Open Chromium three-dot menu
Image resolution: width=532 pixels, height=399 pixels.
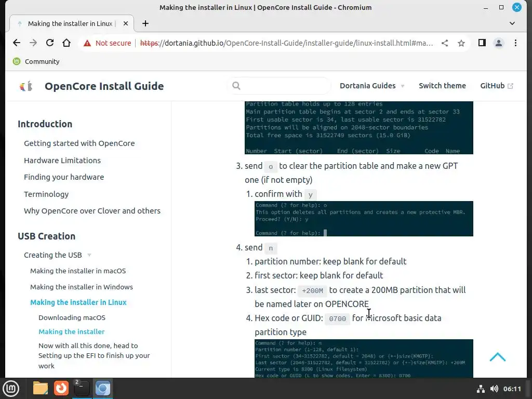515,43
